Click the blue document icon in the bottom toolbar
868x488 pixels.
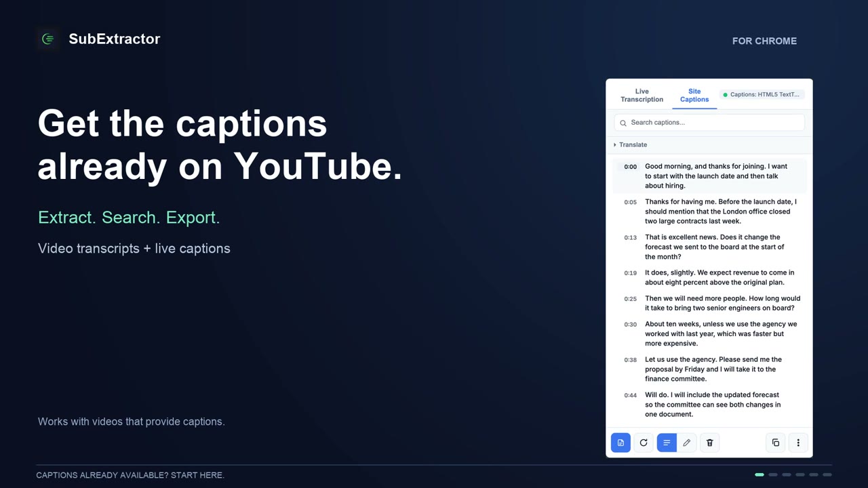(620, 443)
